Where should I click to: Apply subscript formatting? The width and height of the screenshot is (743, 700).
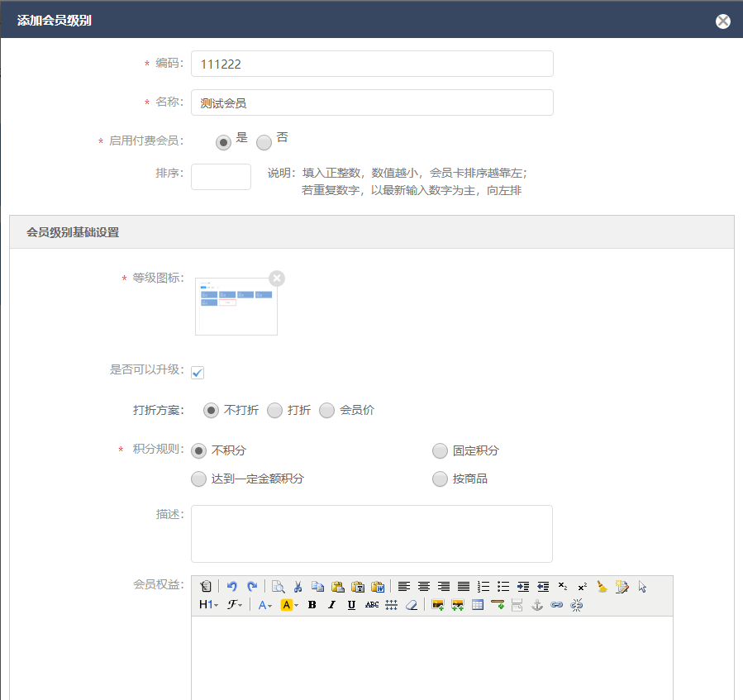tap(563, 587)
